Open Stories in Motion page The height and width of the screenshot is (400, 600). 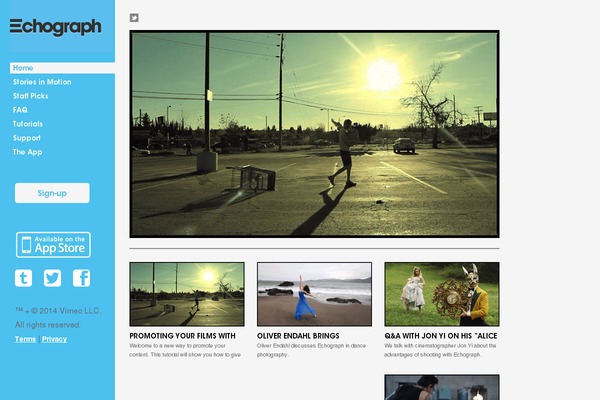click(x=42, y=82)
